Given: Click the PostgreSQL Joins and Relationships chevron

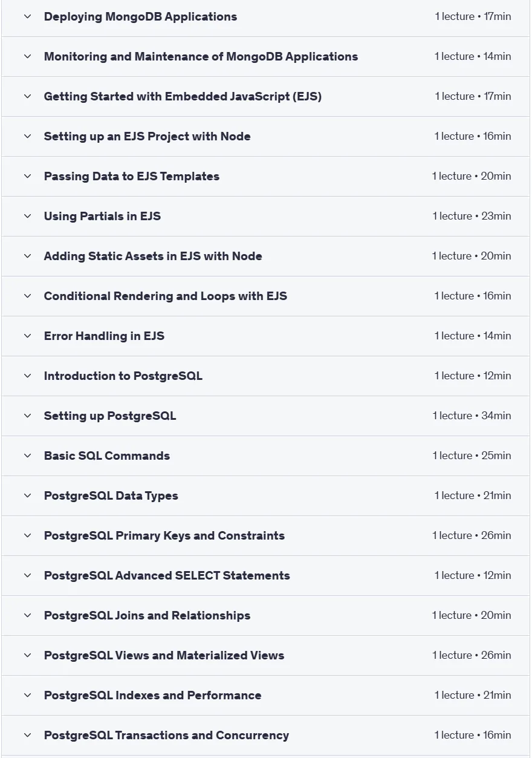Looking at the screenshot, I should click(27, 615).
